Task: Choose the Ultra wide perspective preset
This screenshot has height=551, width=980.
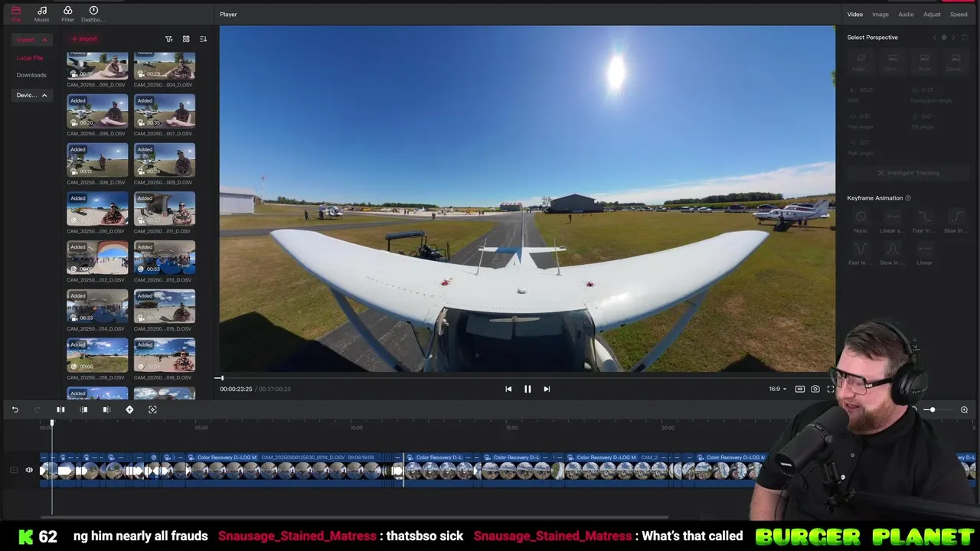Action: (x=893, y=62)
